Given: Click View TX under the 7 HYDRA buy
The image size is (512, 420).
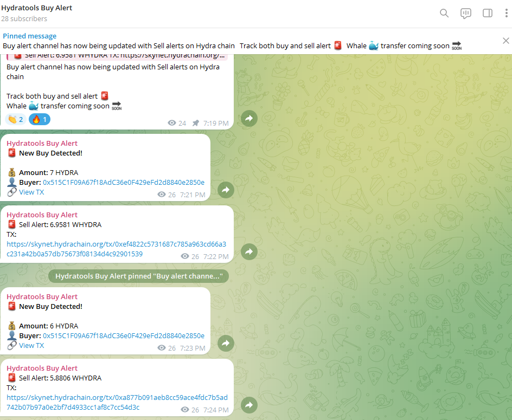Looking at the screenshot, I should 31,192.
